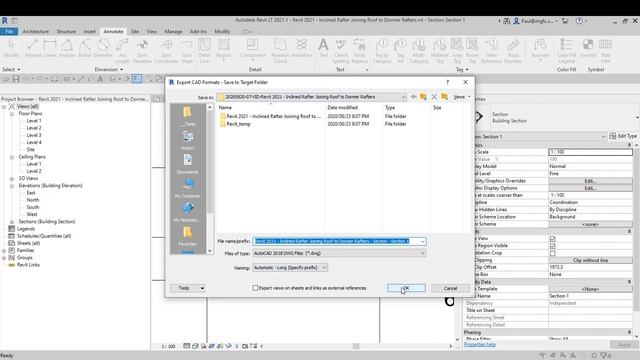Check Export views on sheets as external references
This screenshot has width=640, height=360.
pyautogui.click(x=255, y=288)
